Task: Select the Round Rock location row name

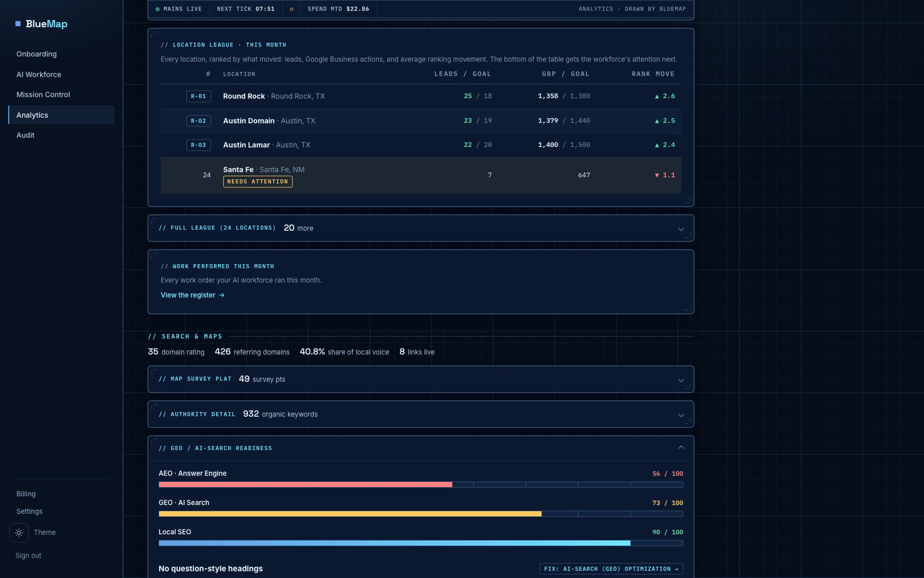Action: (x=244, y=96)
